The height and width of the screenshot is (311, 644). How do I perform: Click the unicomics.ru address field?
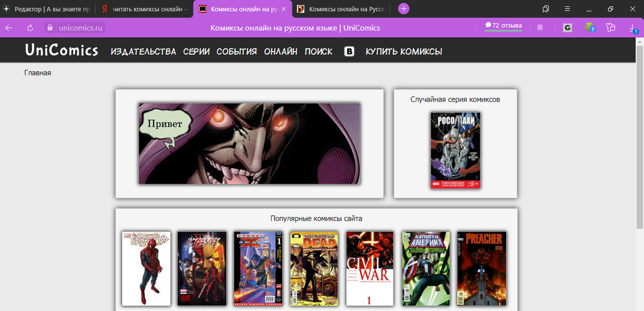coord(80,27)
